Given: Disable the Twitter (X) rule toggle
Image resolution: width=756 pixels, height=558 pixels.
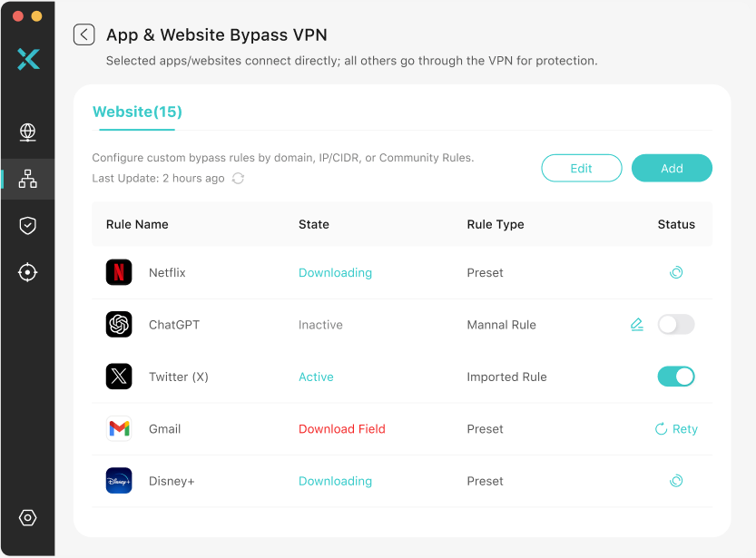Looking at the screenshot, I should (x=676, y=377).
